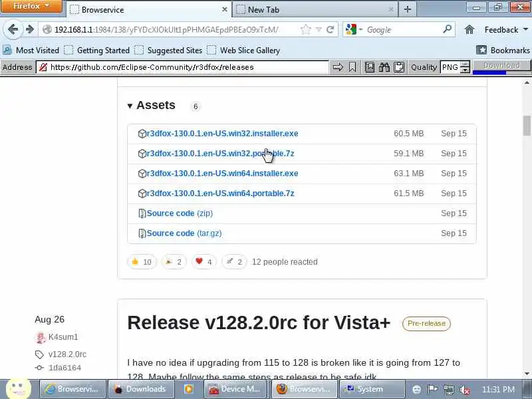Bookmark the page with the star icon

(x=305, y=29)
